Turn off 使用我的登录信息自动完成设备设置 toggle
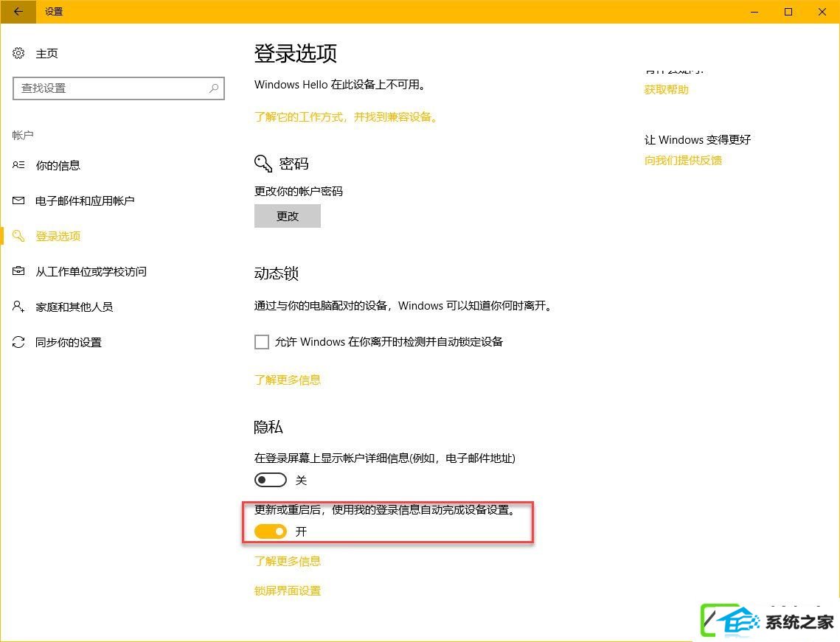Screen dimensions: 840x642 tap(271, 531)
